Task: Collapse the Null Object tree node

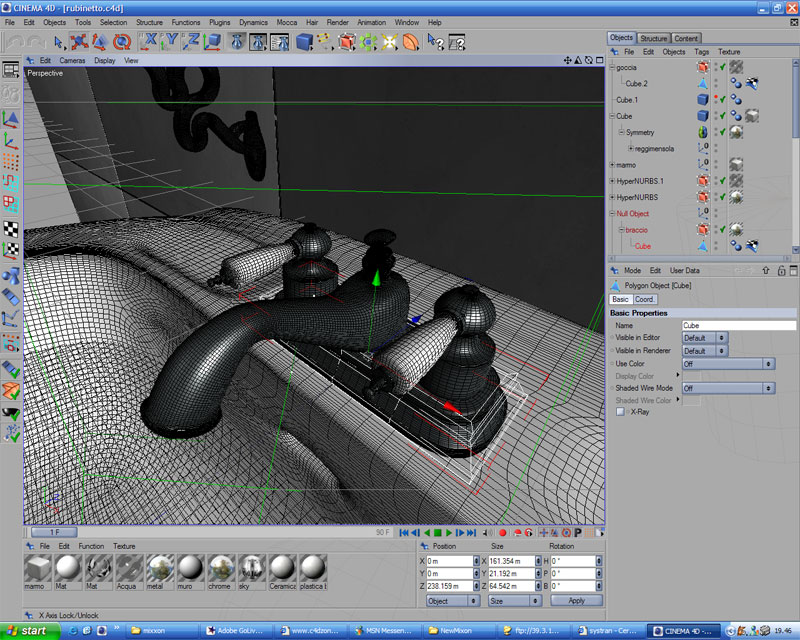Action: [612, 214]
